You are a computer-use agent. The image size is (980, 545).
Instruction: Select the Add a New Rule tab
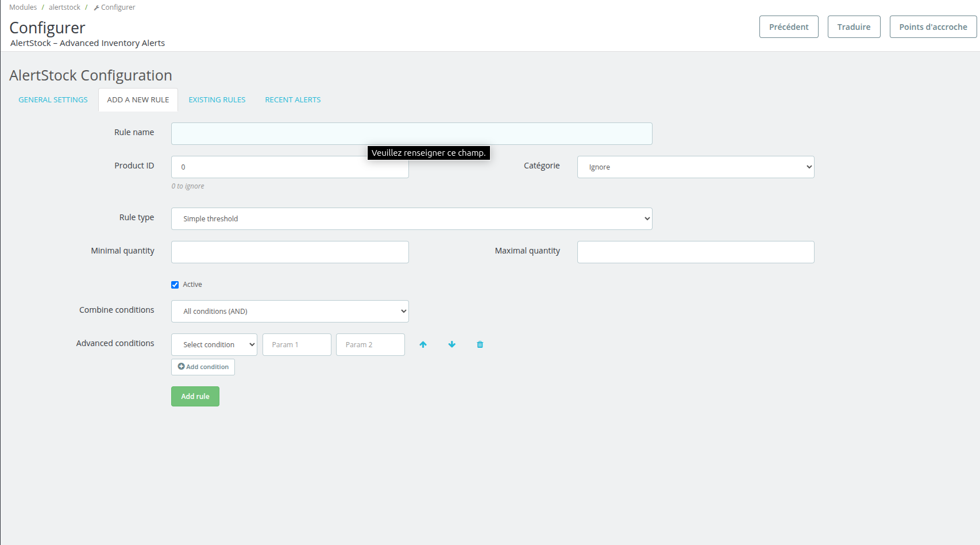[138, 99]
